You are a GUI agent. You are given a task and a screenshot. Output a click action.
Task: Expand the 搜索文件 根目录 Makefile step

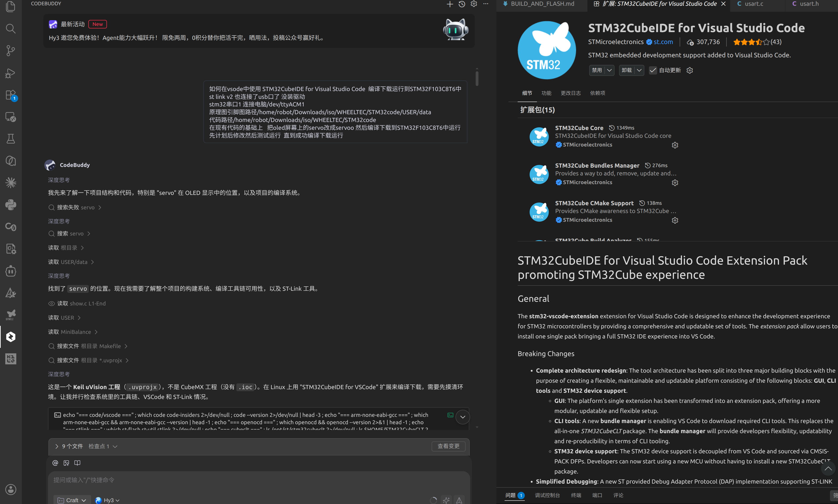tap(88, 346)
